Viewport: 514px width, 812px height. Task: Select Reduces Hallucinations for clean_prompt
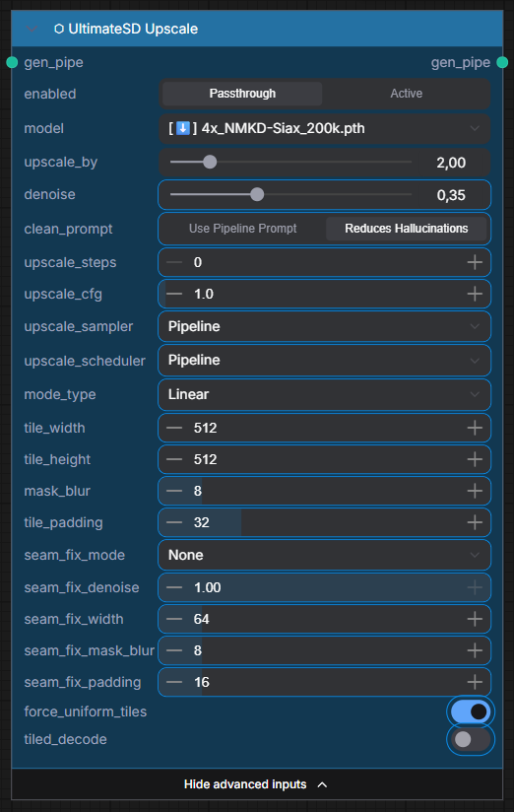[407, 229]
